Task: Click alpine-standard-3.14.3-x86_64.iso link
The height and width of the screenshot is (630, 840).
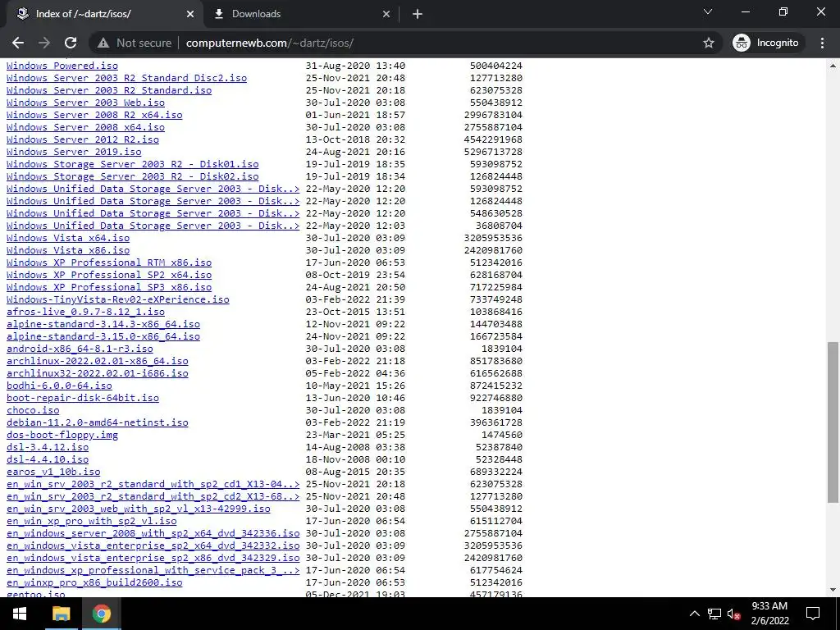Action: click(x=103, y=324)
